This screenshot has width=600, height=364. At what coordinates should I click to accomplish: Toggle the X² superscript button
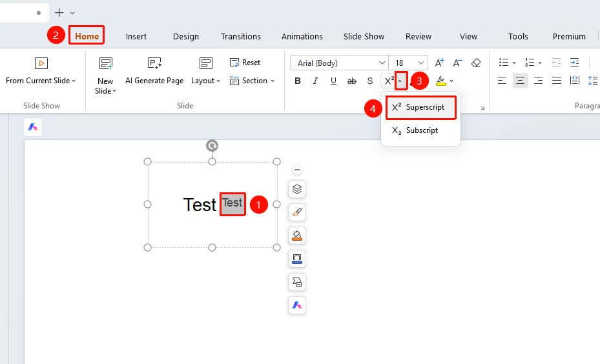(389, 81)
